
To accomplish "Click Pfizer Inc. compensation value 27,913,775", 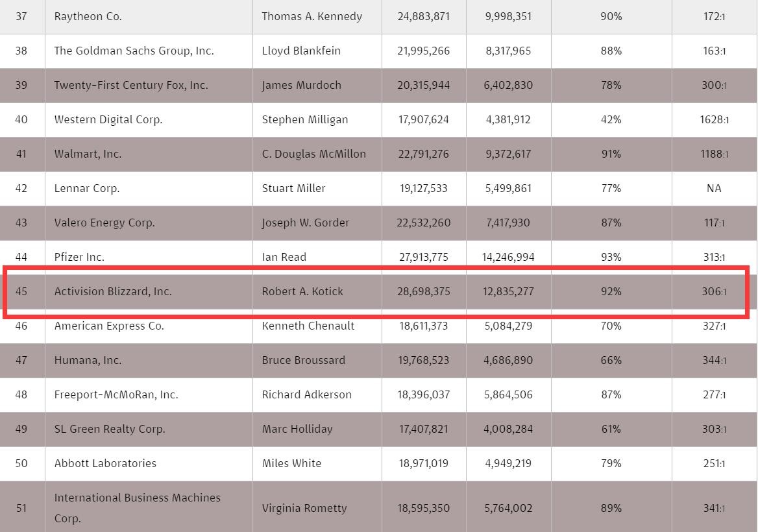I will [x=424, y=257].
